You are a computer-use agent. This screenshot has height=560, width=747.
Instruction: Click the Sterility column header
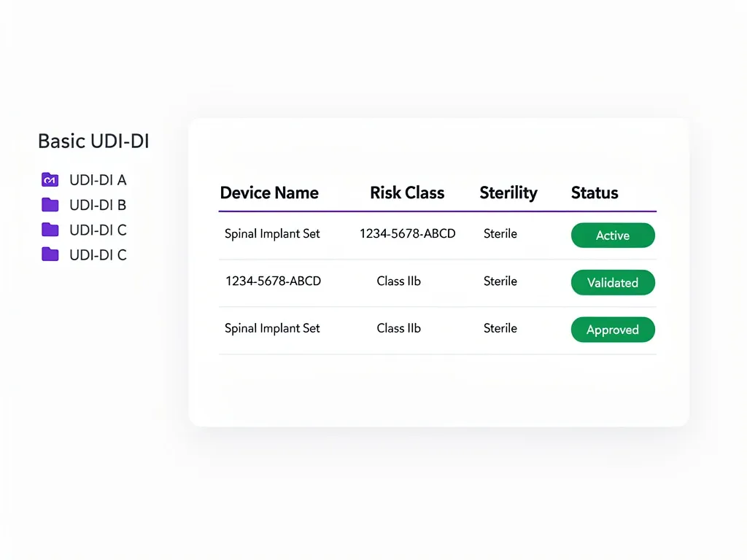coord(508,193)
